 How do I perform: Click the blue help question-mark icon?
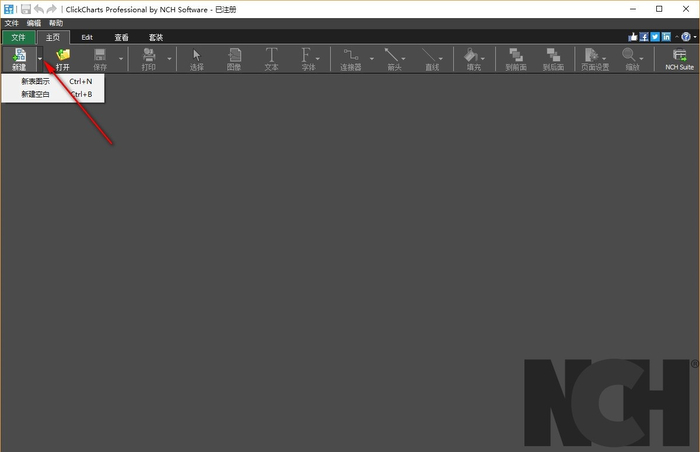click(686, 37)
